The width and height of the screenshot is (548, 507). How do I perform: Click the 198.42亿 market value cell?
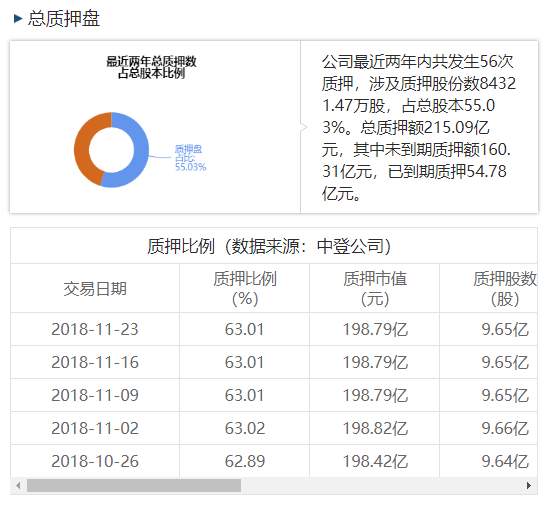[375, 461]
